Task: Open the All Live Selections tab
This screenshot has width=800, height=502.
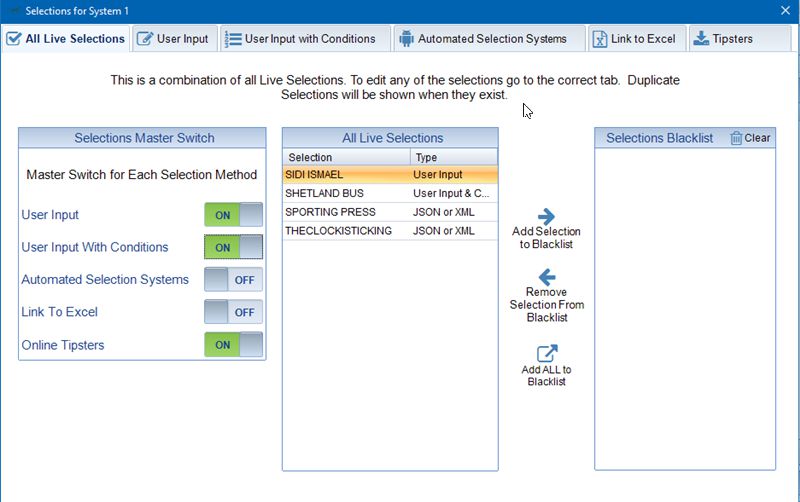Action: (66, 39)
